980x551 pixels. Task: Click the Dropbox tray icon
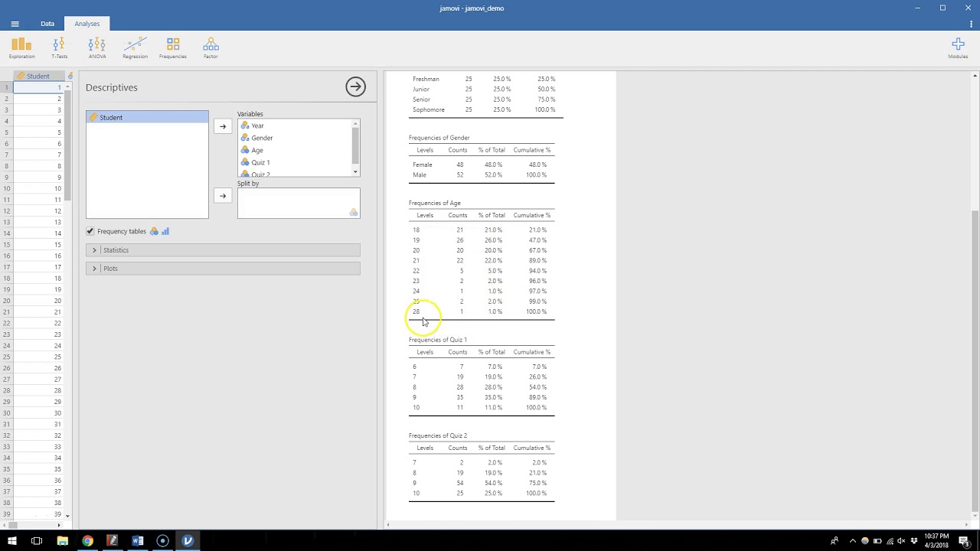[x=914, y=541]
